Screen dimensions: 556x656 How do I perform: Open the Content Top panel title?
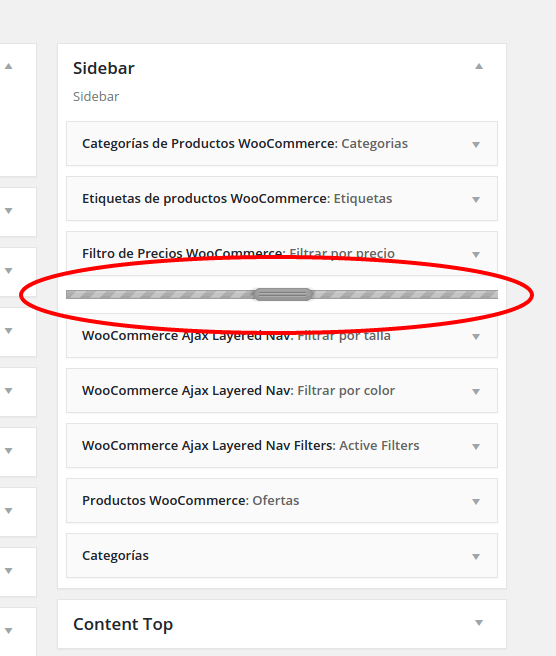tap(123, 624)
